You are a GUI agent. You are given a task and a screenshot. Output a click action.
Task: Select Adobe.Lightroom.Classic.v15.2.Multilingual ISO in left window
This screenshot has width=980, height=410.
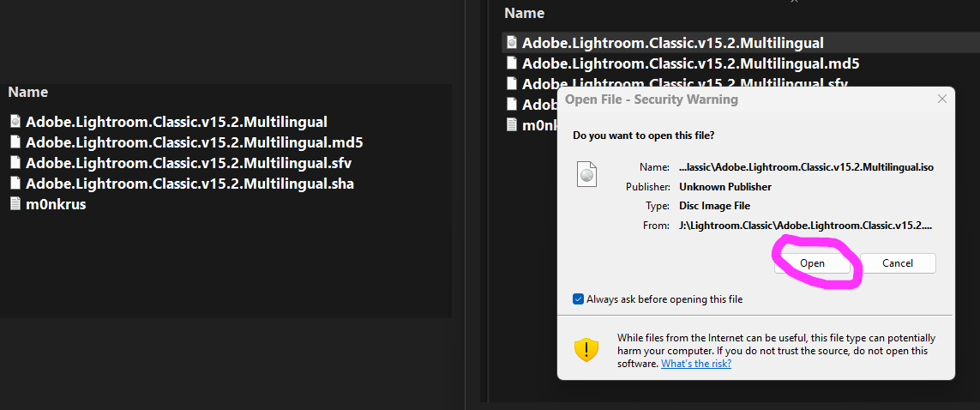177,122
